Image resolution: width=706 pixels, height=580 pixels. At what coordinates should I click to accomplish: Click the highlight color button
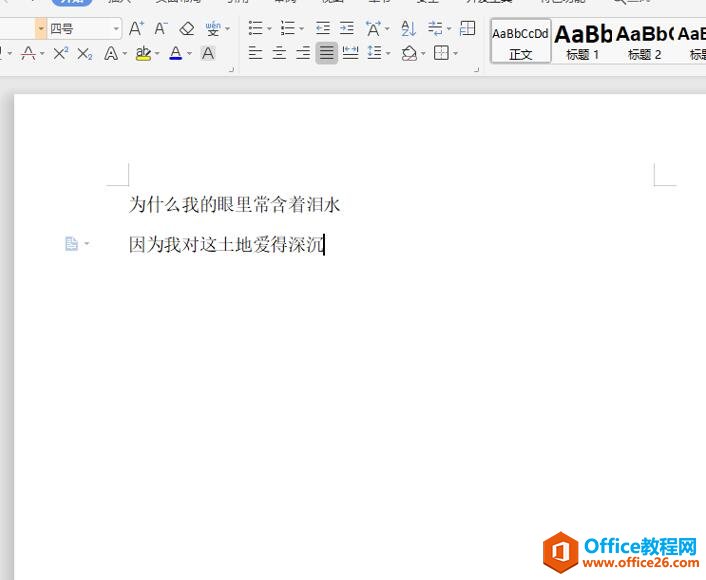143,53
